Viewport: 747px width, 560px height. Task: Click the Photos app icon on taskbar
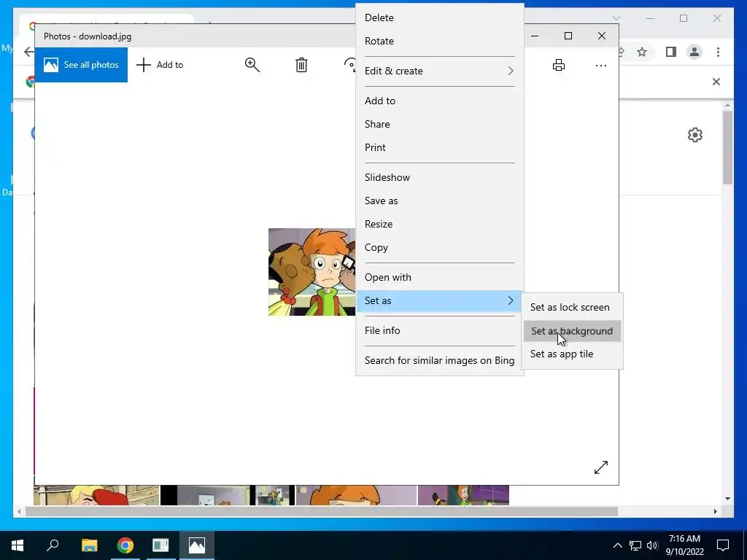[197, 545]
